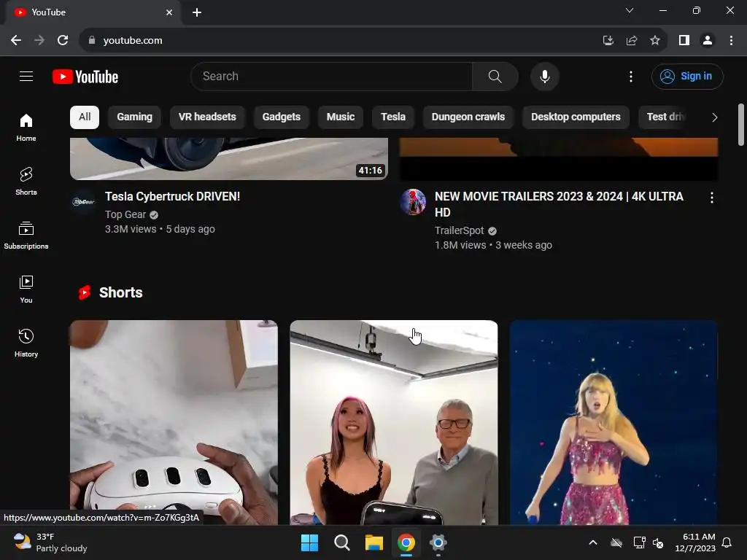This screenshot has height=560, width=747.
Task: Click in the Search input field
Action: point(332,76)
